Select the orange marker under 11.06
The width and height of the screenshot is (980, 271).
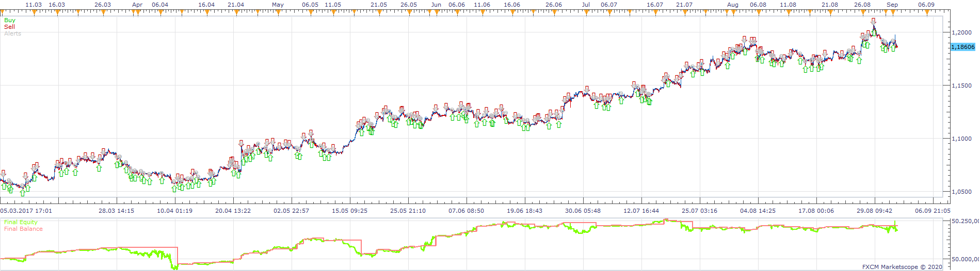point(482,12)
